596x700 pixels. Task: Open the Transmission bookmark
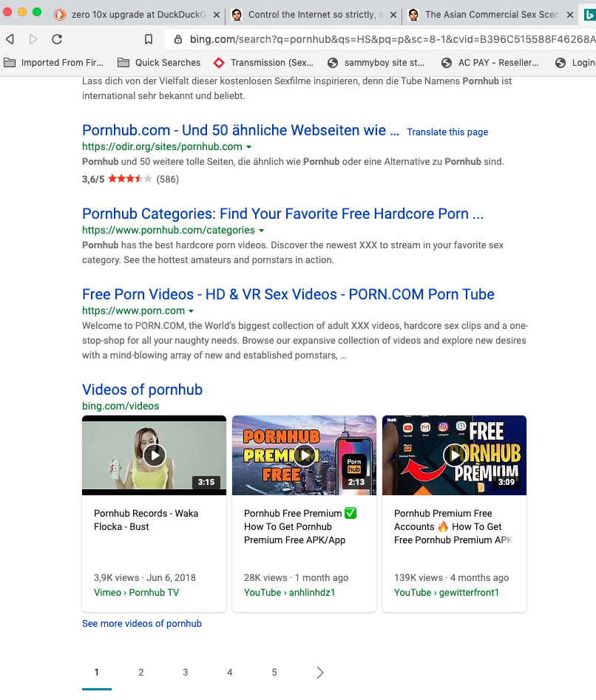tap(263, 63)
